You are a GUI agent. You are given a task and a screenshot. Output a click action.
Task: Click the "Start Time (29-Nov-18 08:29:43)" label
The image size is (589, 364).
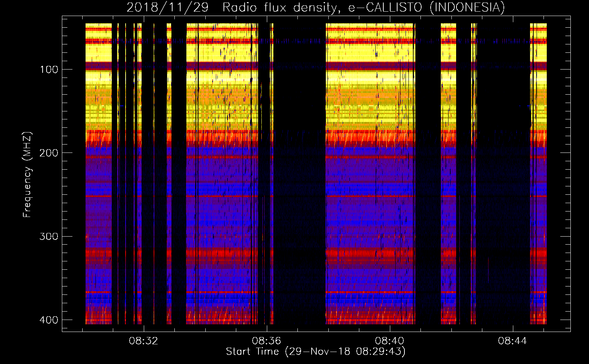point(316,352)
